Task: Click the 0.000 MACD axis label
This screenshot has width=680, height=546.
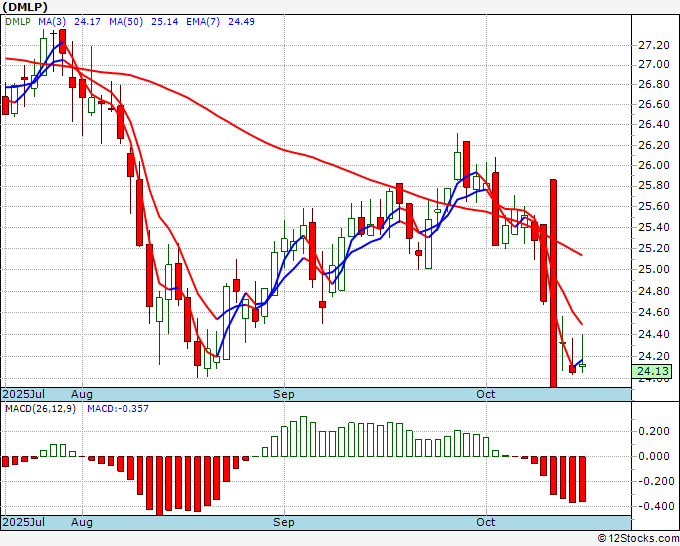Action: coord(654,456)
